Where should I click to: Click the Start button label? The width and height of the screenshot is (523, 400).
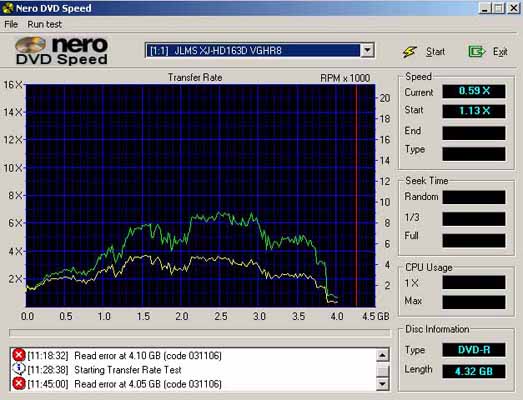(435, 52)
